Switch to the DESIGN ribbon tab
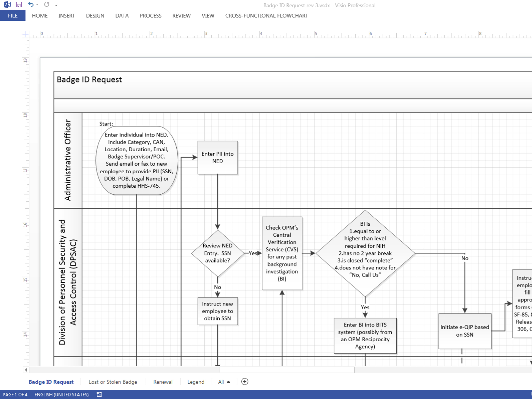 point(95,16)
